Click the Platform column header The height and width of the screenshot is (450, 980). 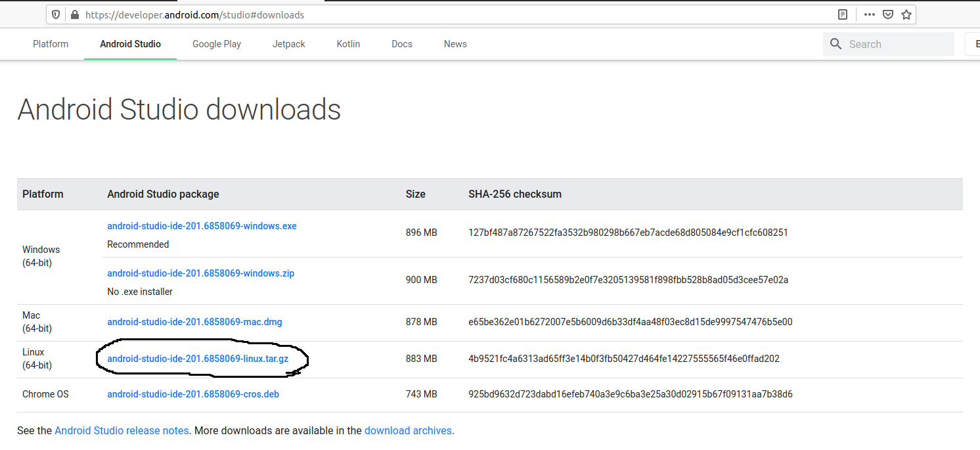(43, 194)
